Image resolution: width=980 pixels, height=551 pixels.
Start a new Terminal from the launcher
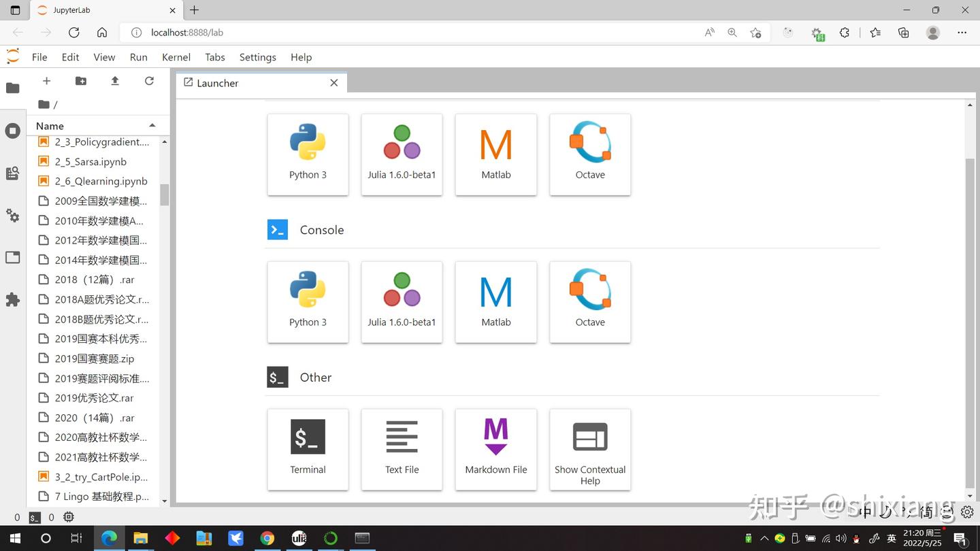(308, 450)
